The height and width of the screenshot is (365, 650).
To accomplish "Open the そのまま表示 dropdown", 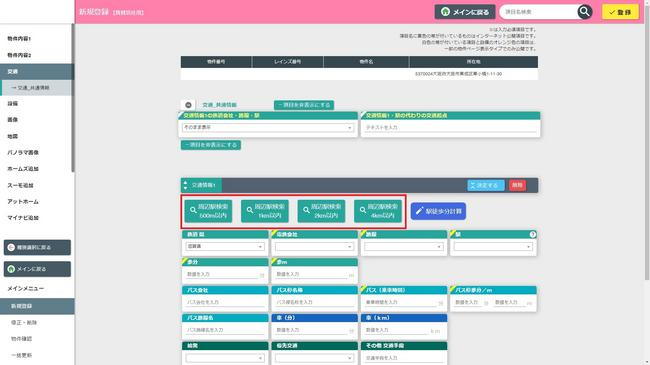I will point(268,128).
